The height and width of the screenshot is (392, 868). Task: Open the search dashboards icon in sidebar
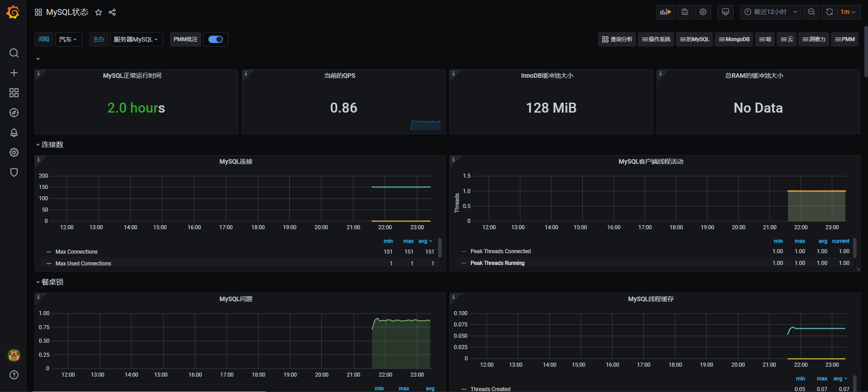tap(14, 53)
